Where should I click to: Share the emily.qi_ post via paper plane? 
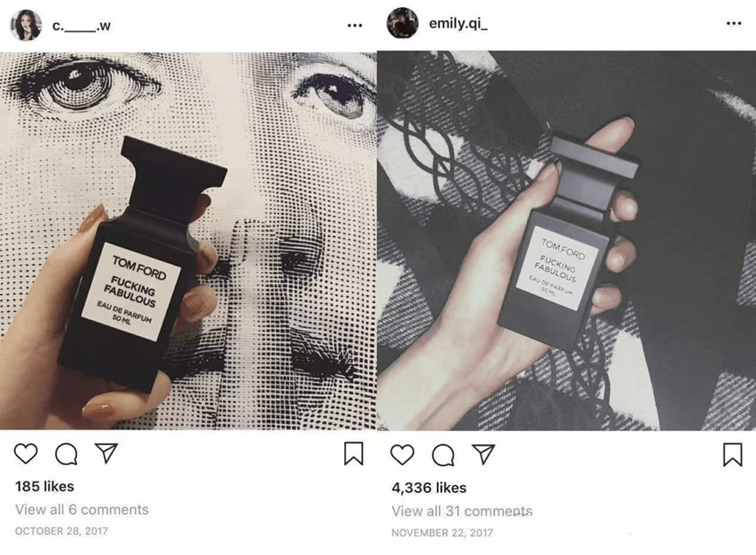[483, 454]
